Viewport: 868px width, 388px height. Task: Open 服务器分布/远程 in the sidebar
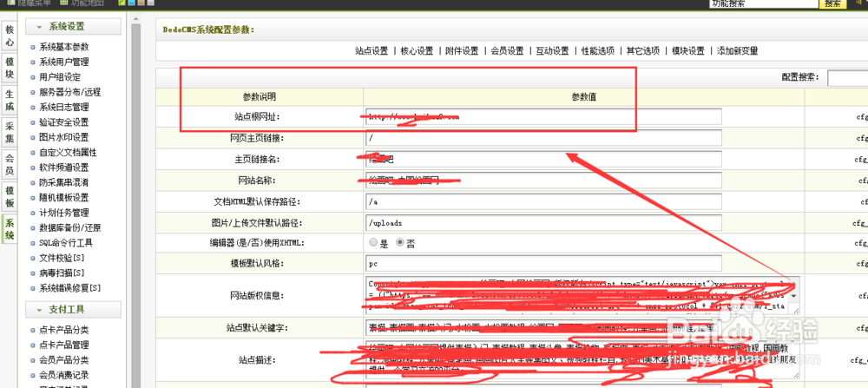69,92
